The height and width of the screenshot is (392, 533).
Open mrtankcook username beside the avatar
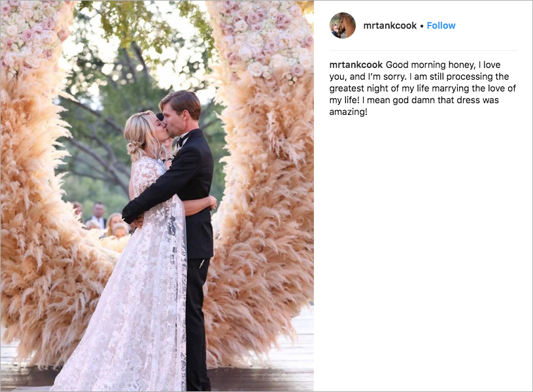(390, 26)
